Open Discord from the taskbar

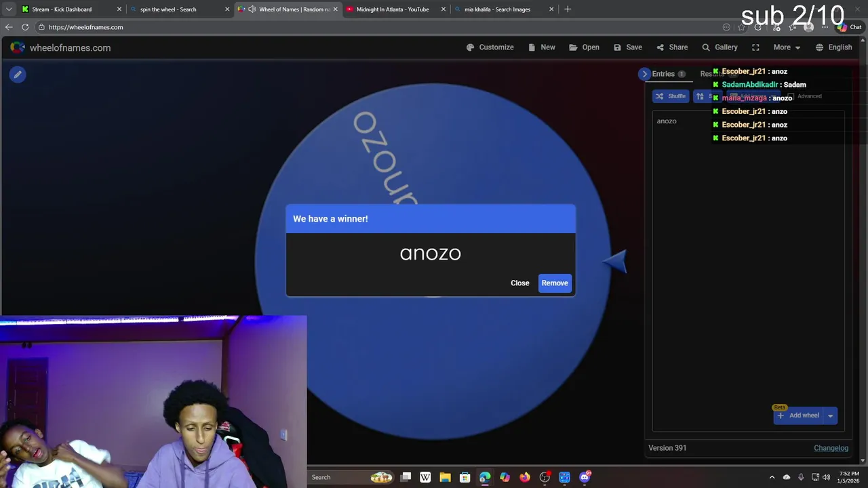click(585, 477)
